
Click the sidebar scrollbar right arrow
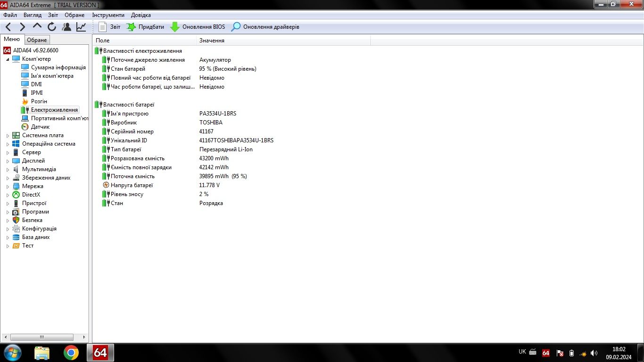click(85, 337)
